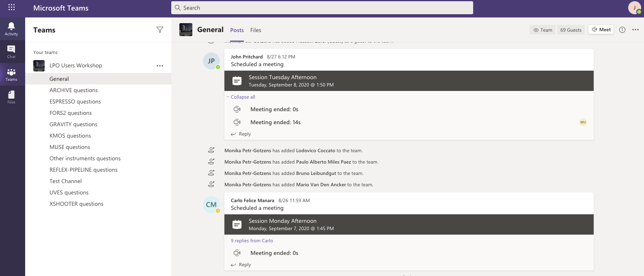Click Bruno Leibundgut's name
The image size is (644, 276).
click(316, 173)
